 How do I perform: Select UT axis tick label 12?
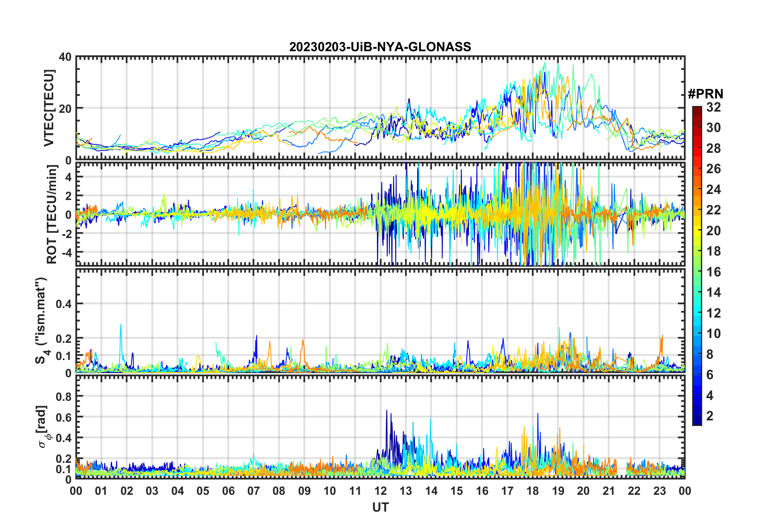(380, 491)
